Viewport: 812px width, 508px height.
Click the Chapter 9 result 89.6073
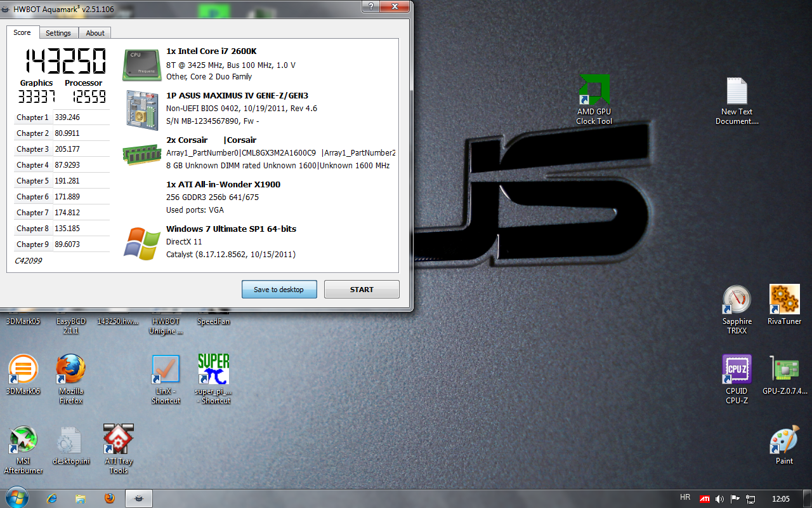(67, 244)
